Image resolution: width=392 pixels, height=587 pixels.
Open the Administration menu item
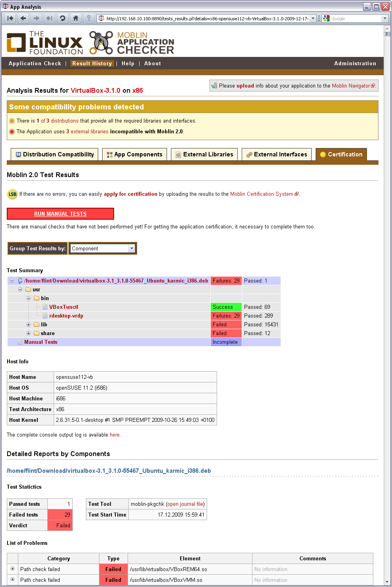tap(355, 63)
